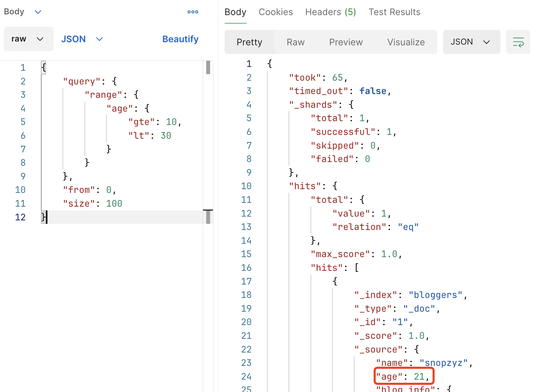Click the "relation": "eq" response line
This screenshot has height=392, width=553.
(376, 227)
